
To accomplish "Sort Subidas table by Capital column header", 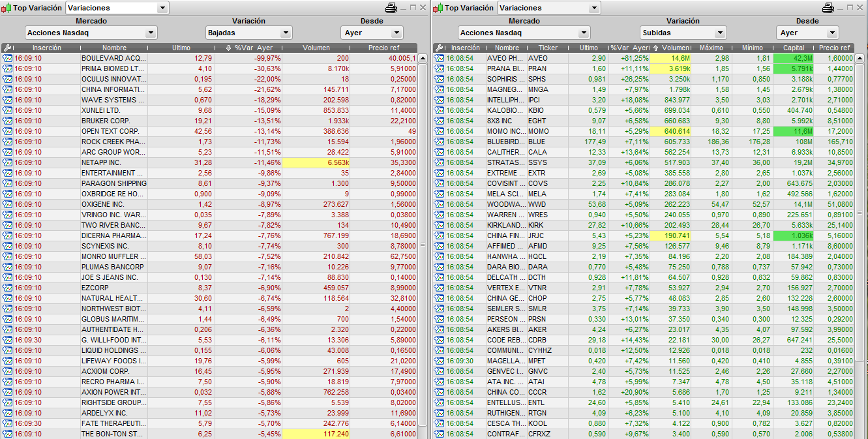I will (x=794, y=48).
